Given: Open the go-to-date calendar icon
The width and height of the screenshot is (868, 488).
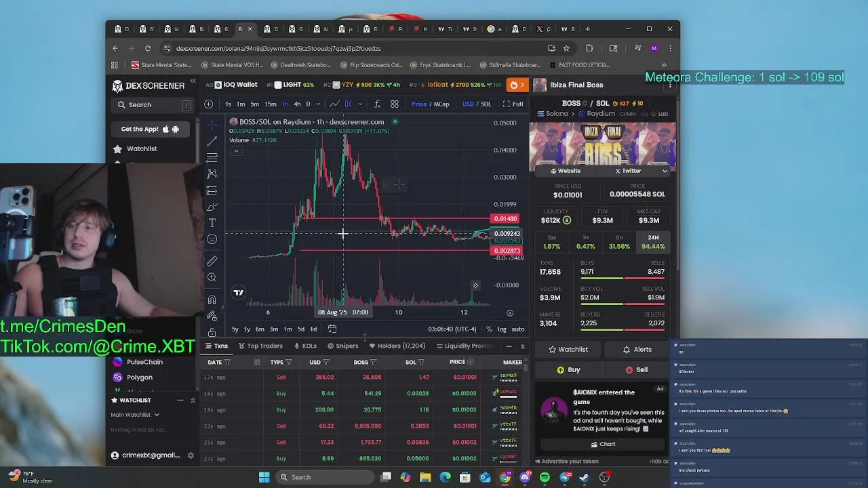Looking at the screenshot, I should [332, 329].
